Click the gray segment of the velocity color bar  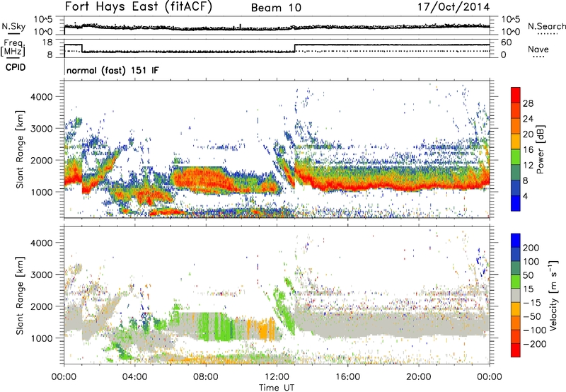tap(516, 295)
